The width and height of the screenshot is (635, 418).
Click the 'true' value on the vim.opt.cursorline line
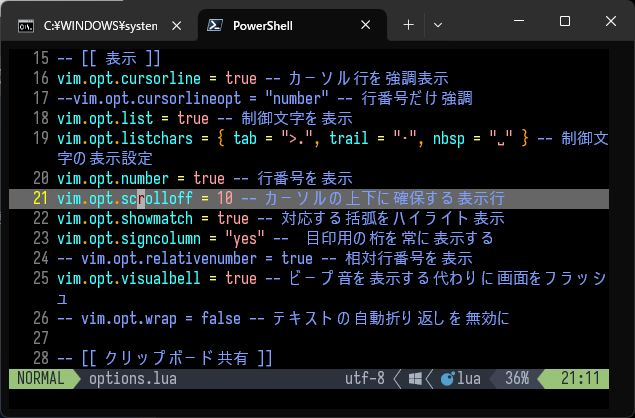tap(241, 77)
